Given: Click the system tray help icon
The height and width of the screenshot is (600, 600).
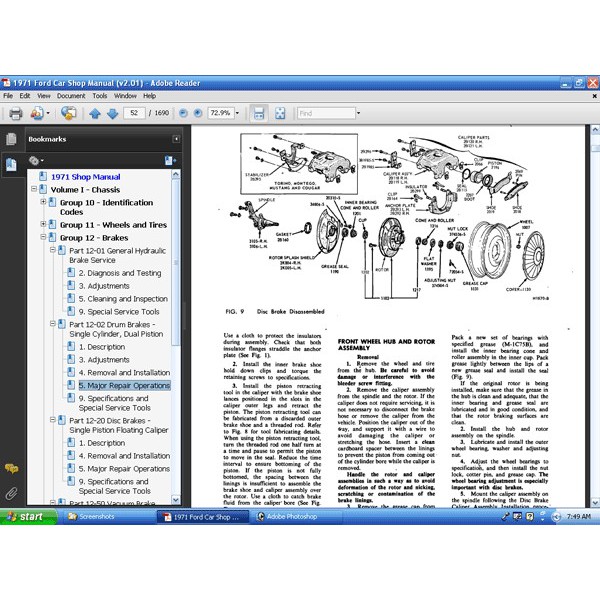Looking at the screenshot, I should pyautogui.click(x=530, y=517).
